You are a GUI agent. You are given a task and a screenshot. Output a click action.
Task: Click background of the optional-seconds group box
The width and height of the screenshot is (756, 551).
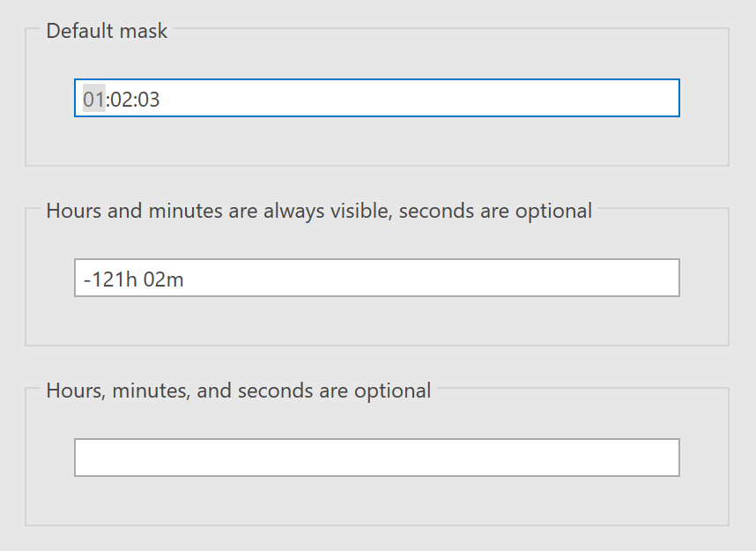pos(376,322)
